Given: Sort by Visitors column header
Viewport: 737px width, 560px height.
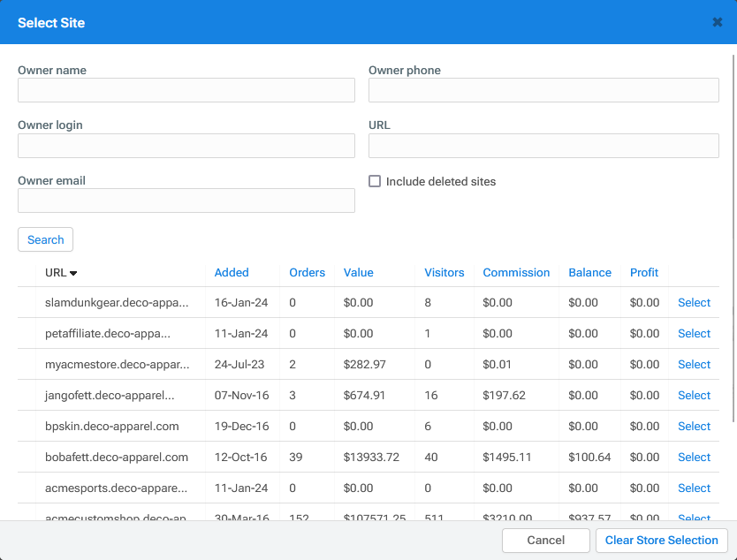Looking at the screenshot, I should [444, 272].
